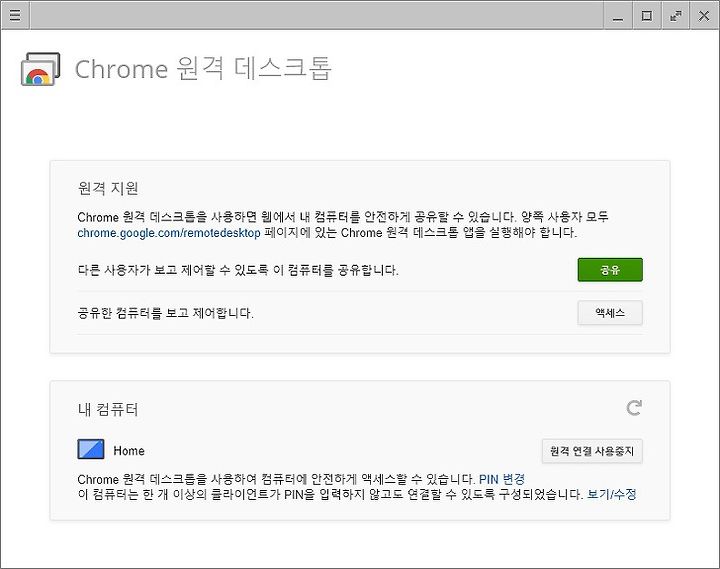Click the 원격 지원 section heading

pyautogui.click(x=108, y=188)
